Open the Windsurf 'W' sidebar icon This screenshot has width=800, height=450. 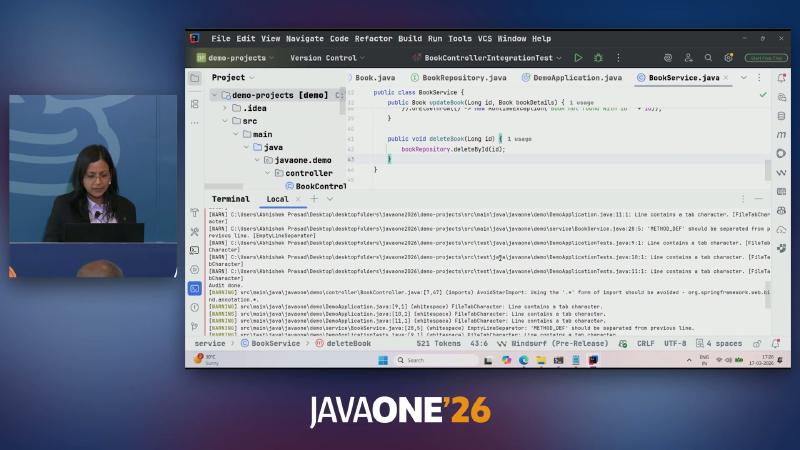pyautogui.click(x=781, y=173)
